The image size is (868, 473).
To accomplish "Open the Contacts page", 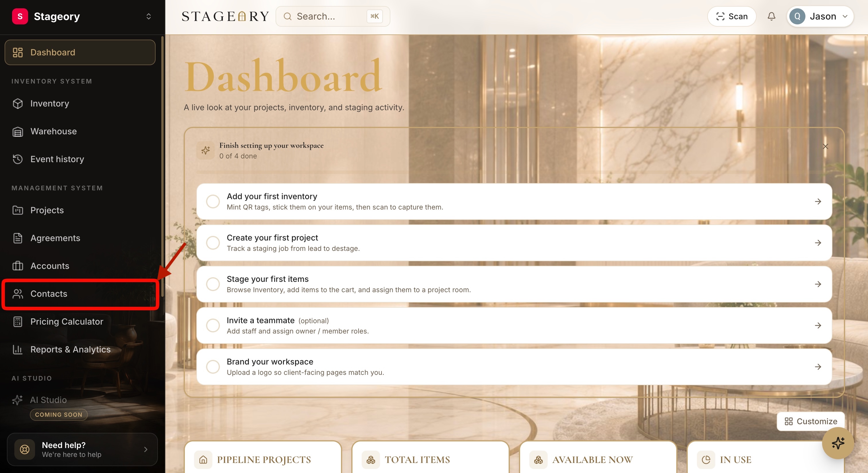I will (80, 294).
